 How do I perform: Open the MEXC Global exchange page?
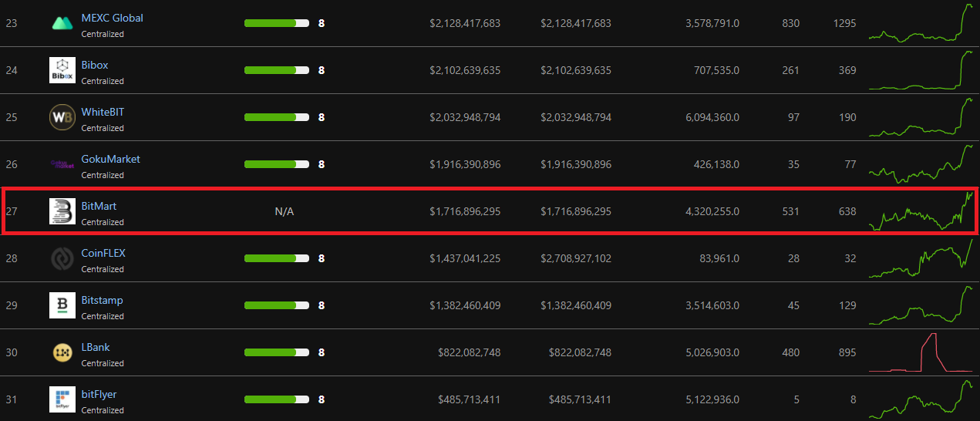(x=112, y=18)
